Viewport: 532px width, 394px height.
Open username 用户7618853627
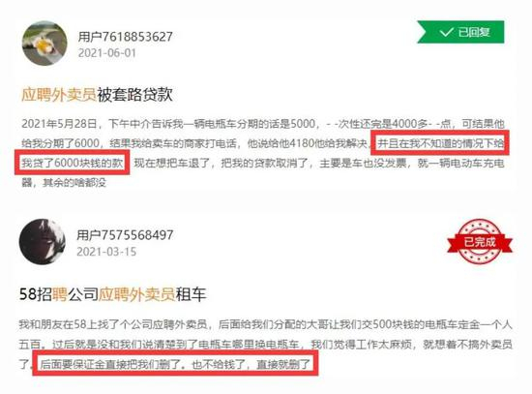pos(125,37)
